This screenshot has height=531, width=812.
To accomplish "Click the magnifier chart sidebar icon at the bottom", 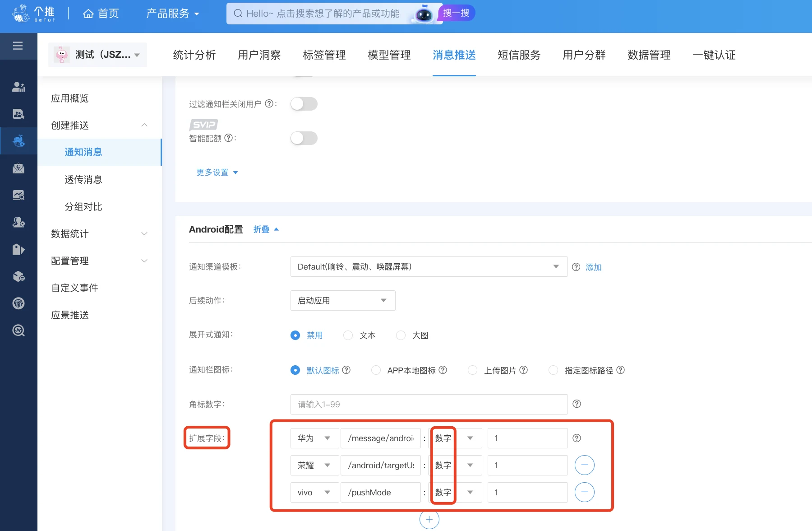I will (x=18, y=331).
